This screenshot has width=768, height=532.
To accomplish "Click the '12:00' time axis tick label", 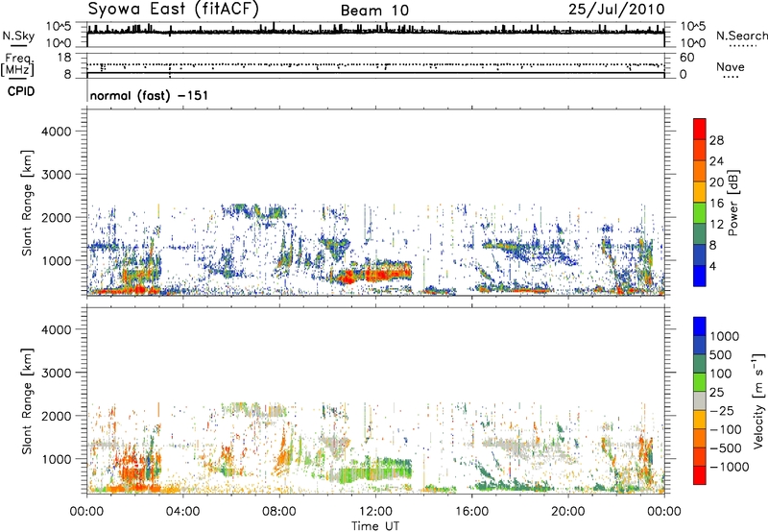I will click(x=375, y=512).
